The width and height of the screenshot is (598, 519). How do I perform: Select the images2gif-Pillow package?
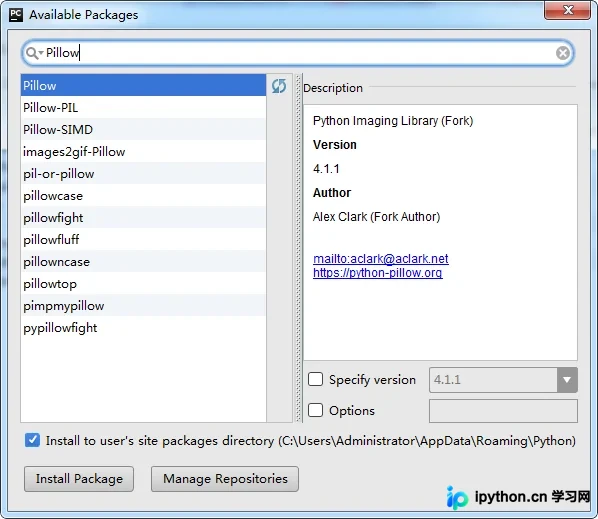143,152
